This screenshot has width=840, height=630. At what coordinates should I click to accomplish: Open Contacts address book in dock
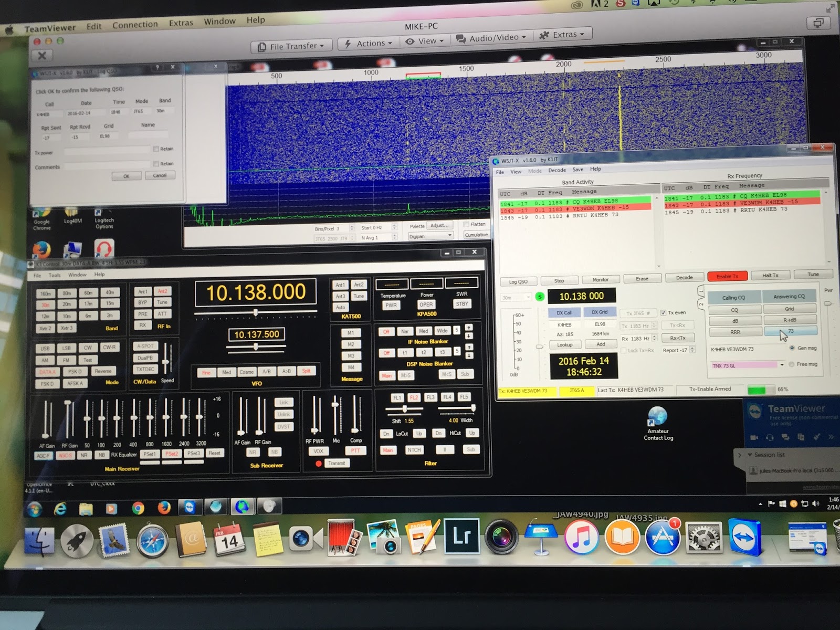[191, 539]
